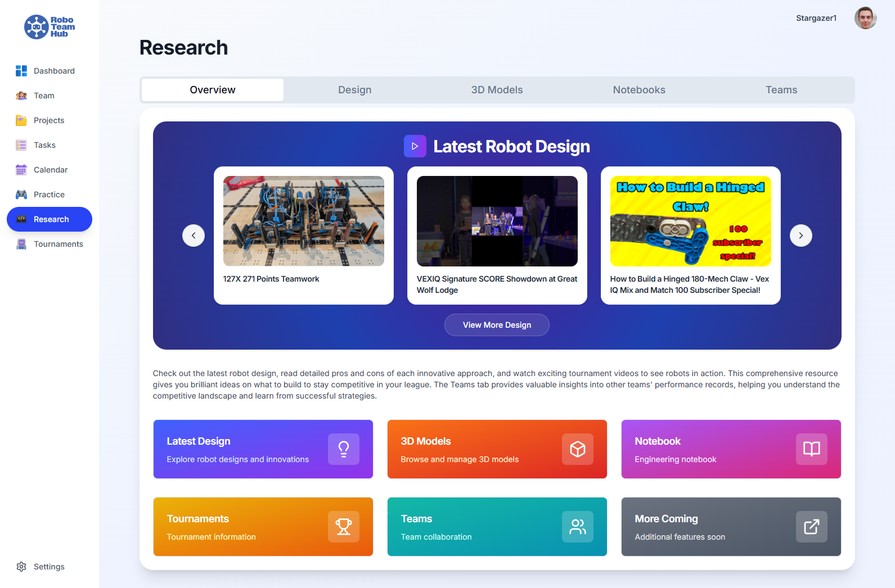Image resolution: width=895 pixels, height=588 pixels.
Task: Open the More Coming card title
Action: tap(666, 519)
